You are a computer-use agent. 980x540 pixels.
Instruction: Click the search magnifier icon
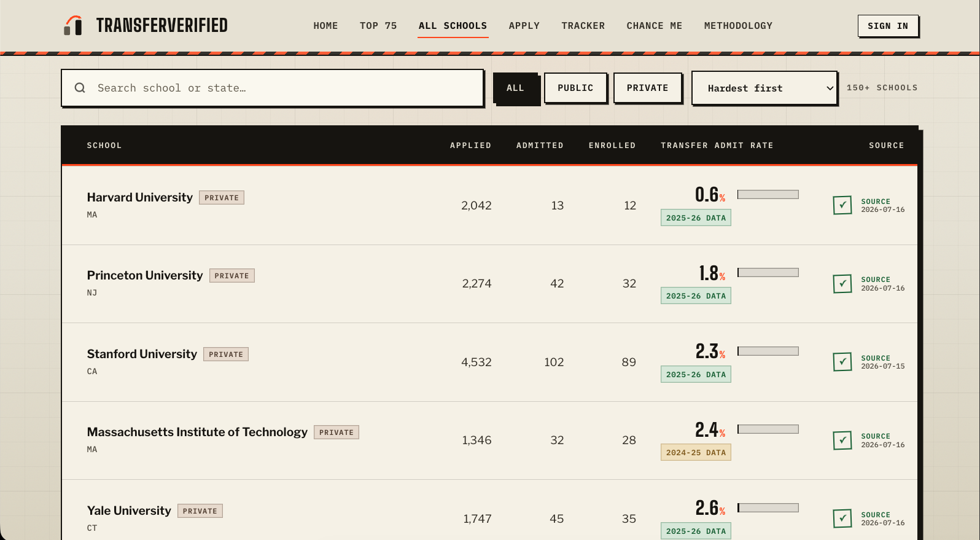80,88
